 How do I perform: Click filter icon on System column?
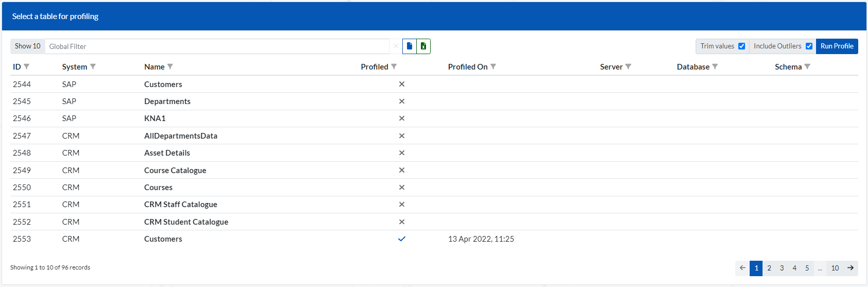93,66
